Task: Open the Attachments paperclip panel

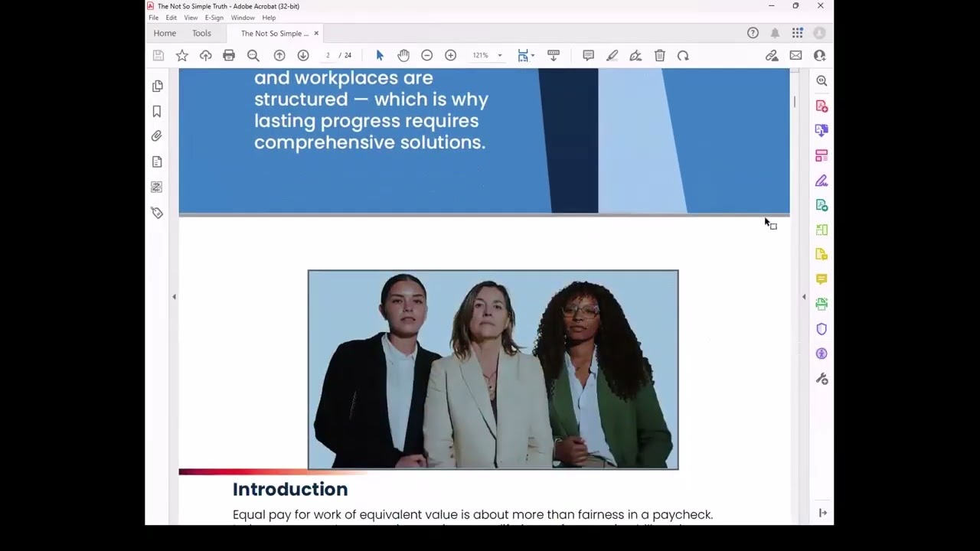Action: pyautogui.click(x=157, y=136)
